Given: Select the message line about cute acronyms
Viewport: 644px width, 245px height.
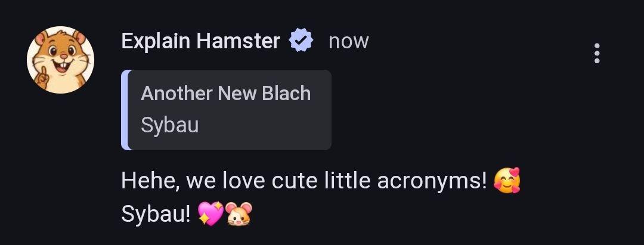Looking at the screenshot, I should (304, 181).
